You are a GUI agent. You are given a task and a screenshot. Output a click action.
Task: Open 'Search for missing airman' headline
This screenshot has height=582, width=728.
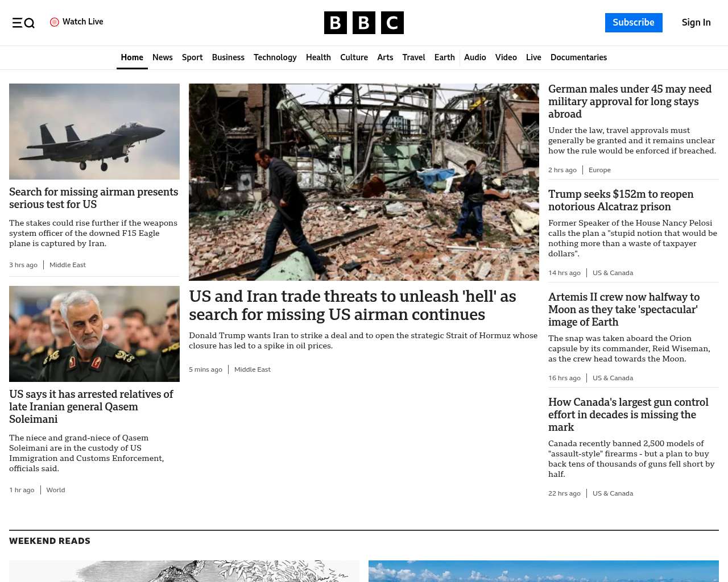pyautogui.click(x=94, y=198)
